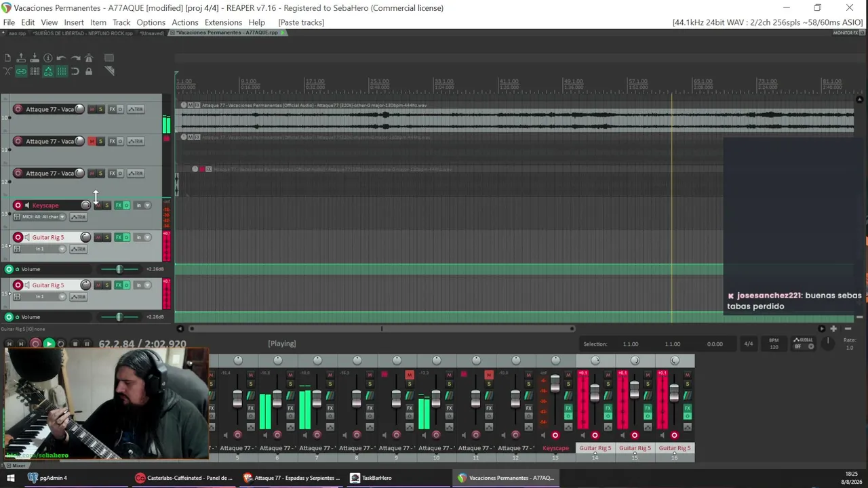
Task: Click the transport Record button
Action: [35, 344]
